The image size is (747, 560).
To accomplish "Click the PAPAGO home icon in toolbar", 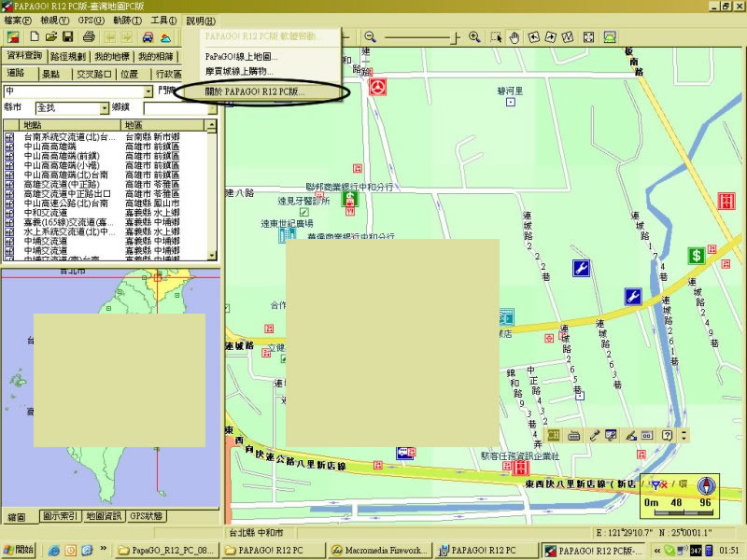I will (x=13, y=37).
